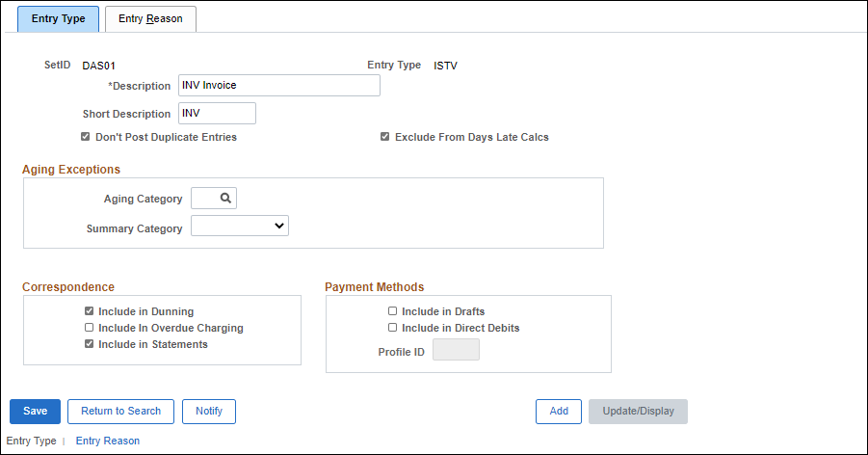Focus the Description text field
The width and height of the screenshot is (868, 455).
coord(279,86)
